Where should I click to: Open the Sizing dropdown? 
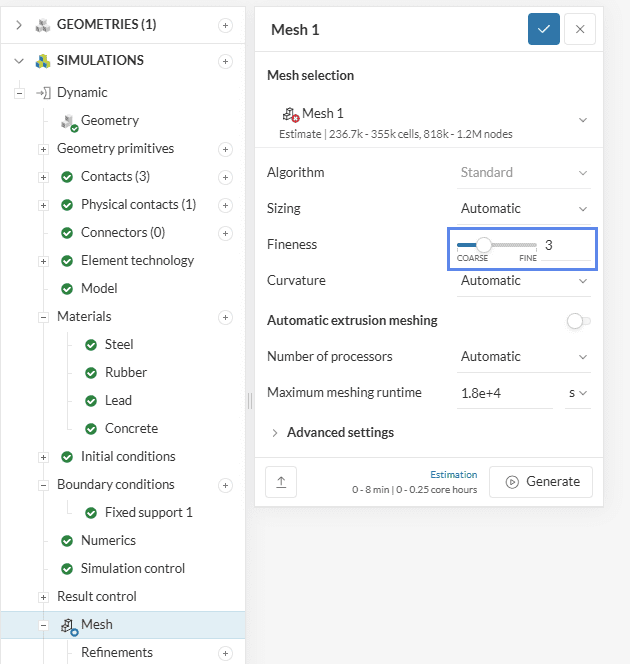[x=524, y=209]
